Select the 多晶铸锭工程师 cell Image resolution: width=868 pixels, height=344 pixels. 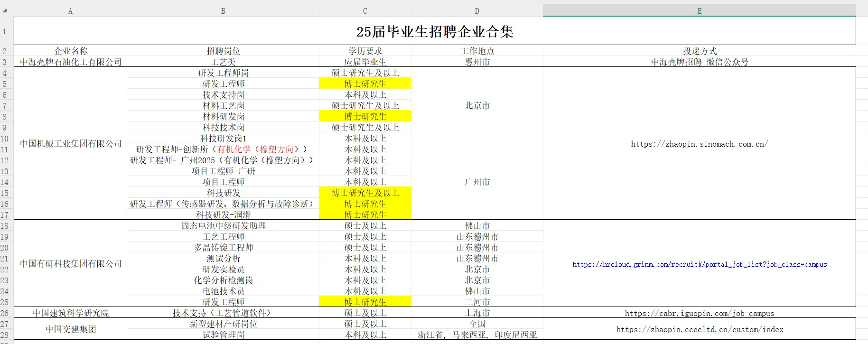[x=223, y=247]
